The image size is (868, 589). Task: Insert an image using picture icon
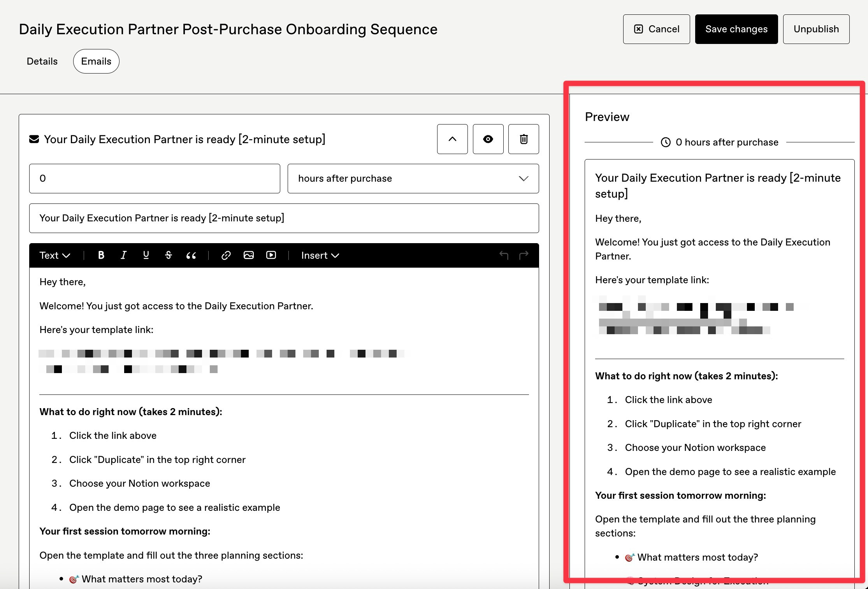[248, 255]
